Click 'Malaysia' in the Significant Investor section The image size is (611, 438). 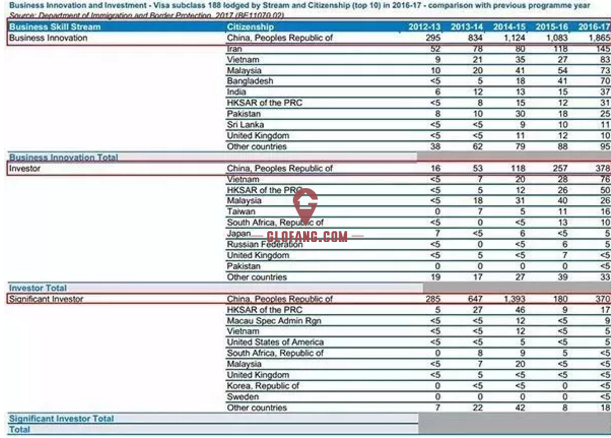coord(244,364)
